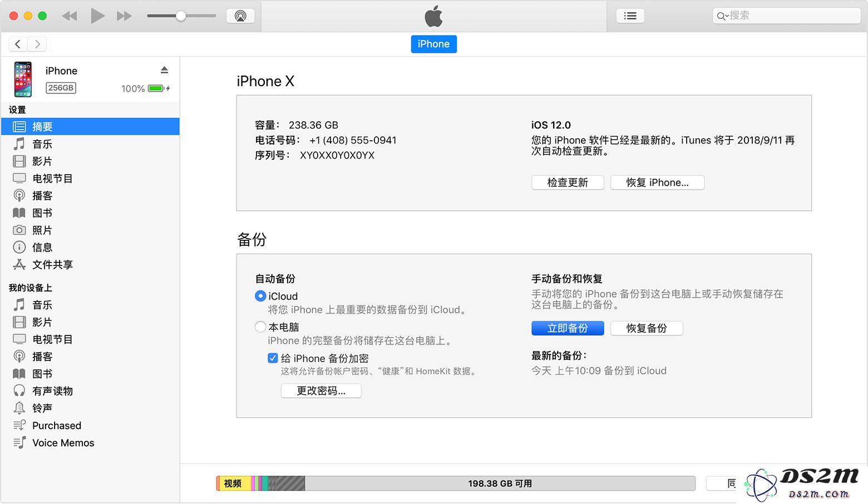Click the iPhone X heading
Image resolution: width=868 pixels, height=504 pixels.
tap(265, 81)
